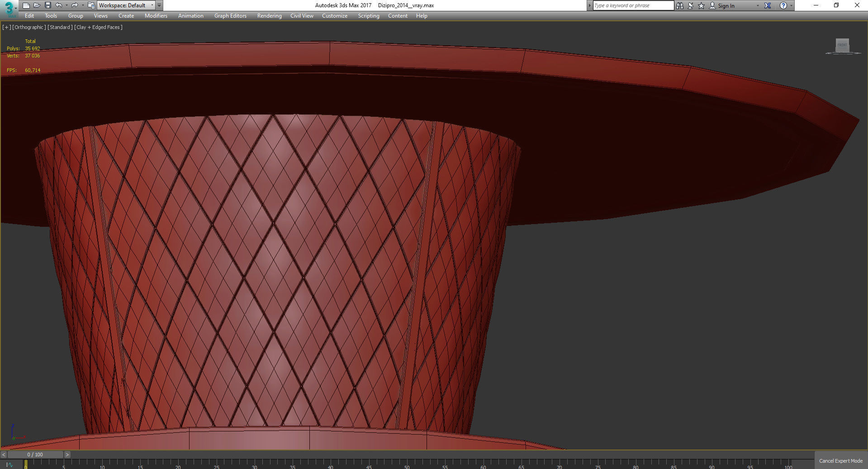
Task: Open the Scripting menu
Action: [x=369, y=16]
